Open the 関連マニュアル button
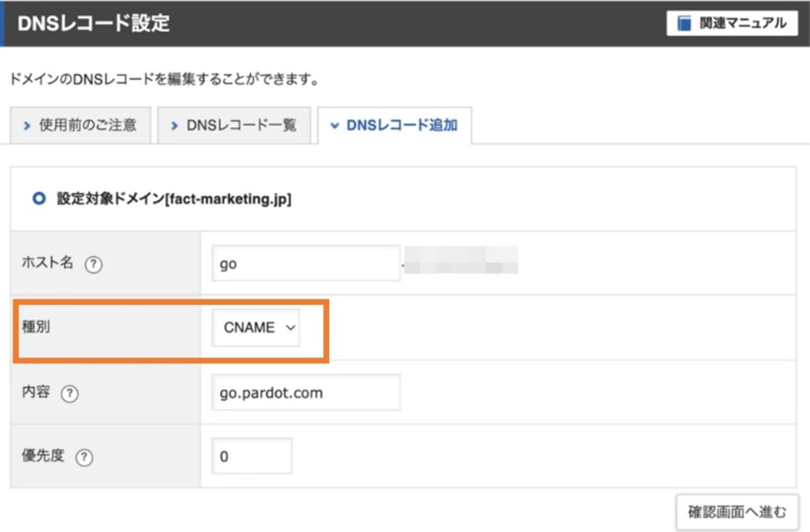This screenshot has width=810, height=532. click(x=732, y=23)
